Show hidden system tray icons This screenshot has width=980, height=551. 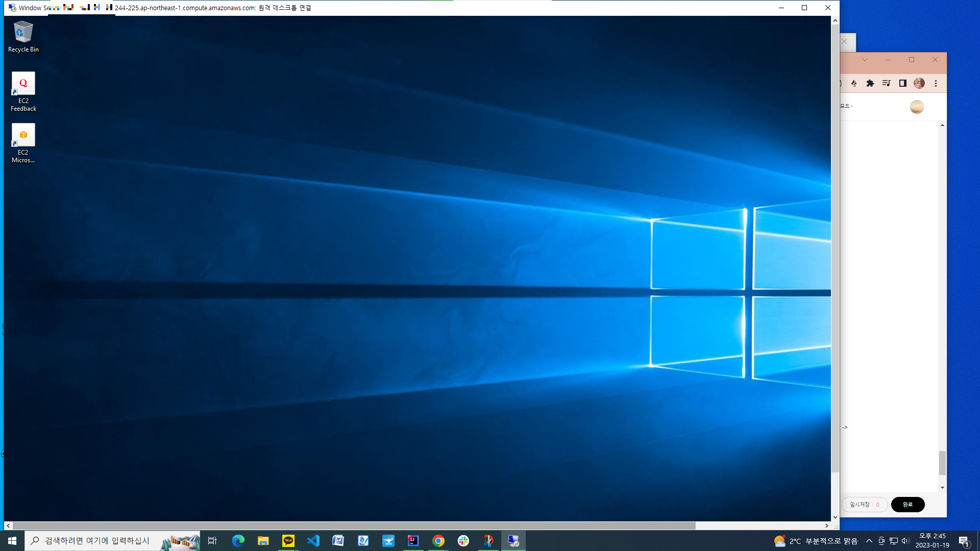(x=869, y=541)
